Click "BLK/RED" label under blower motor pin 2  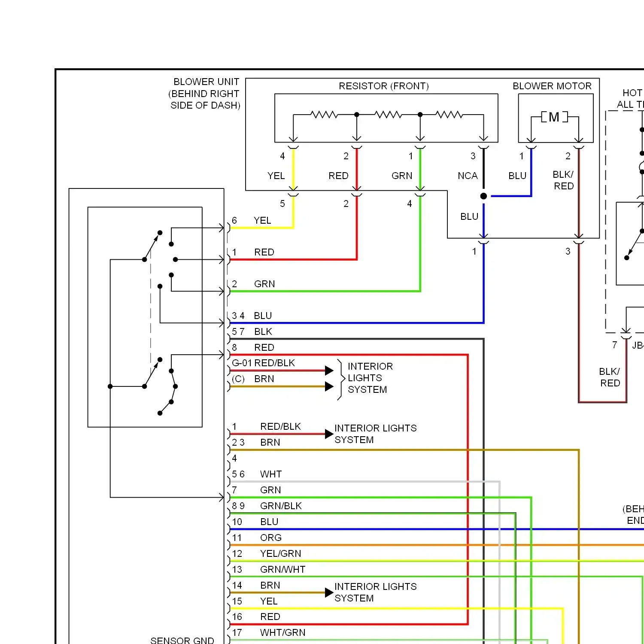[563, 180]
